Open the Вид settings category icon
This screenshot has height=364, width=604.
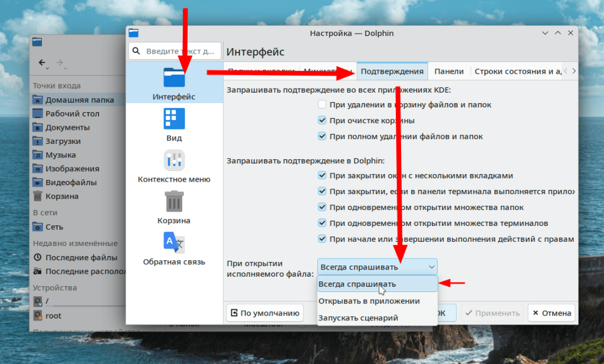point(174,119)
